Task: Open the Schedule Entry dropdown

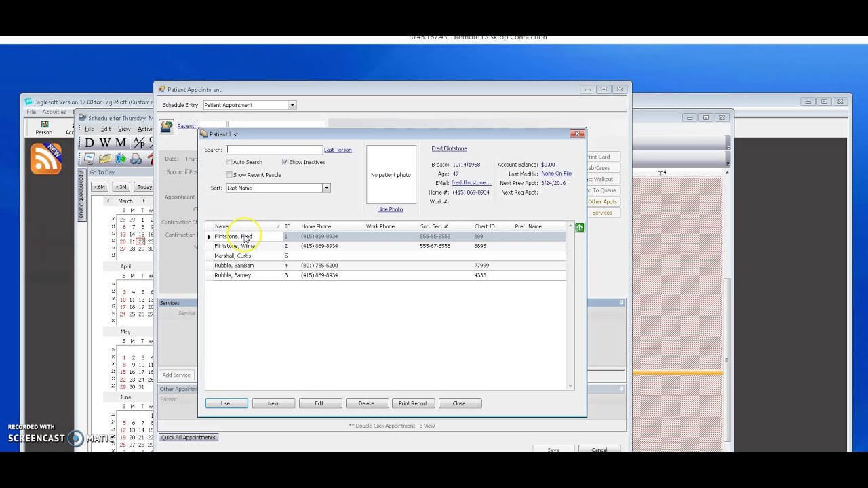Action: coord(292,105)
